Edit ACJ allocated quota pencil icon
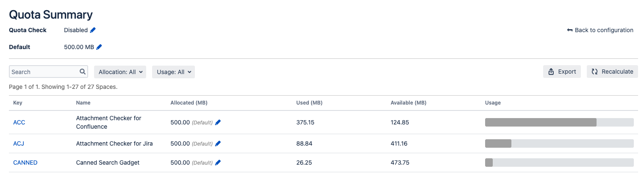 218,143
